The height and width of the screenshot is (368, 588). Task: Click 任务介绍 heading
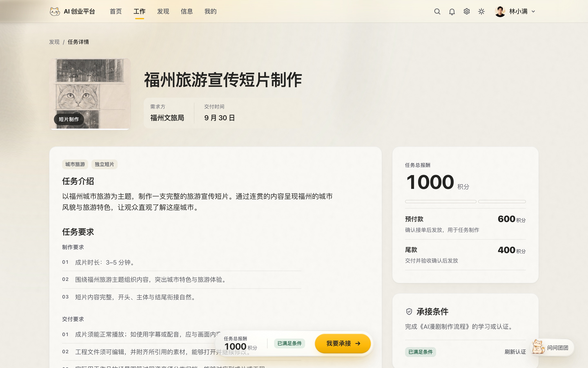78,181
